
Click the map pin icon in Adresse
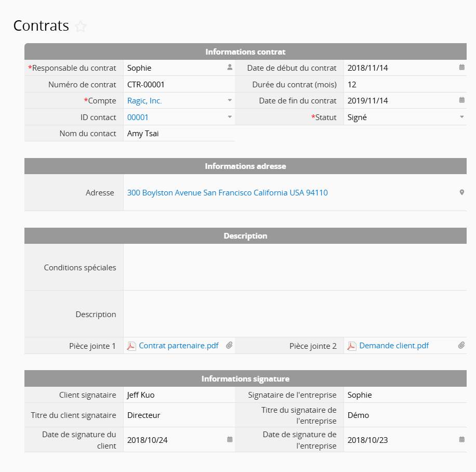461,193
